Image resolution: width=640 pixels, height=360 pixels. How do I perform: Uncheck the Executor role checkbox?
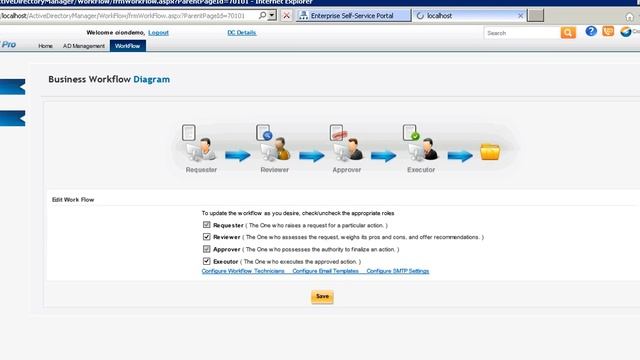[207, 261]
